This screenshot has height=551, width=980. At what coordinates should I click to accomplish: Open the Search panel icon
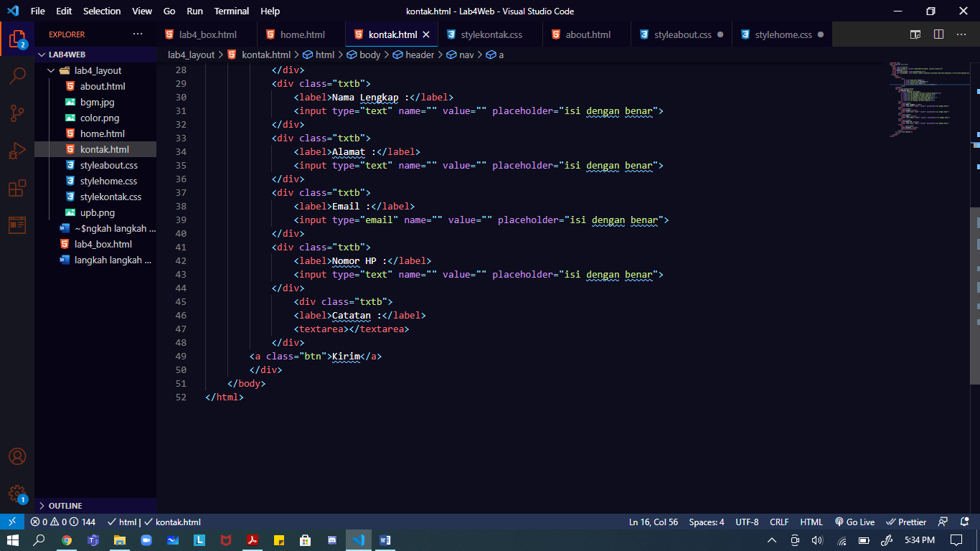(x=16, y=75)
